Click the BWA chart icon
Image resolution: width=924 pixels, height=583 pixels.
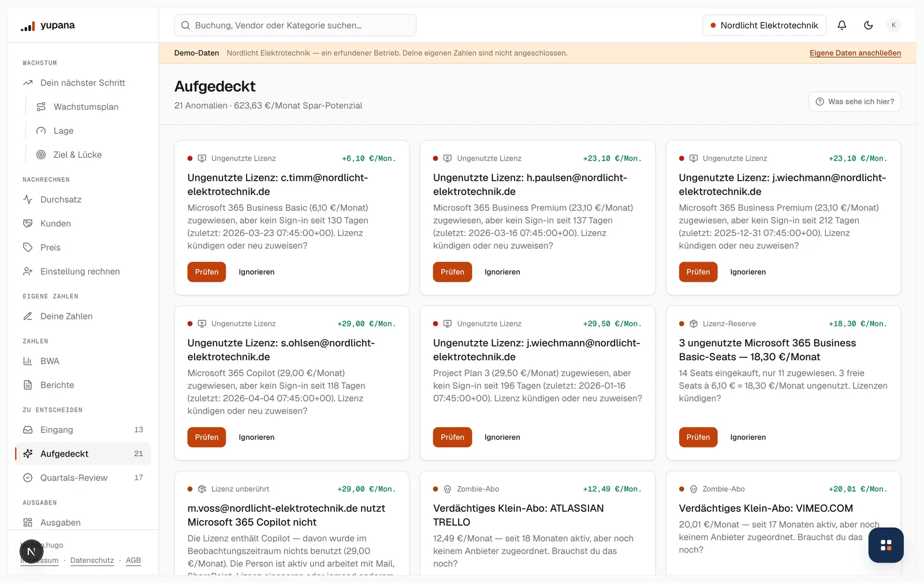coord(28,361)
